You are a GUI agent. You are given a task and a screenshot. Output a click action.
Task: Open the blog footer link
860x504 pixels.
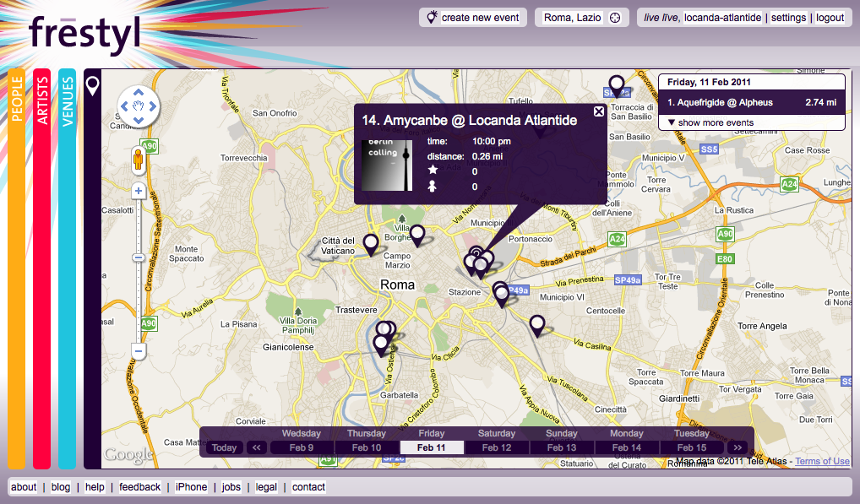60,487
